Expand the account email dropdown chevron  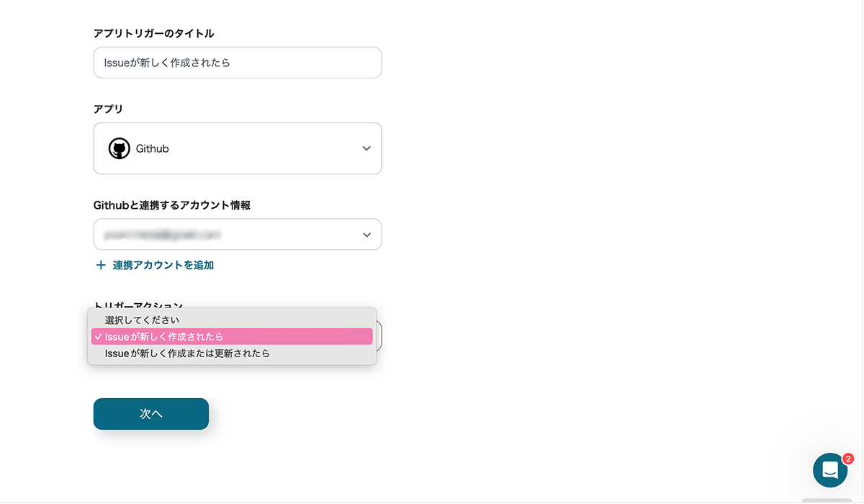click(366, 235)
